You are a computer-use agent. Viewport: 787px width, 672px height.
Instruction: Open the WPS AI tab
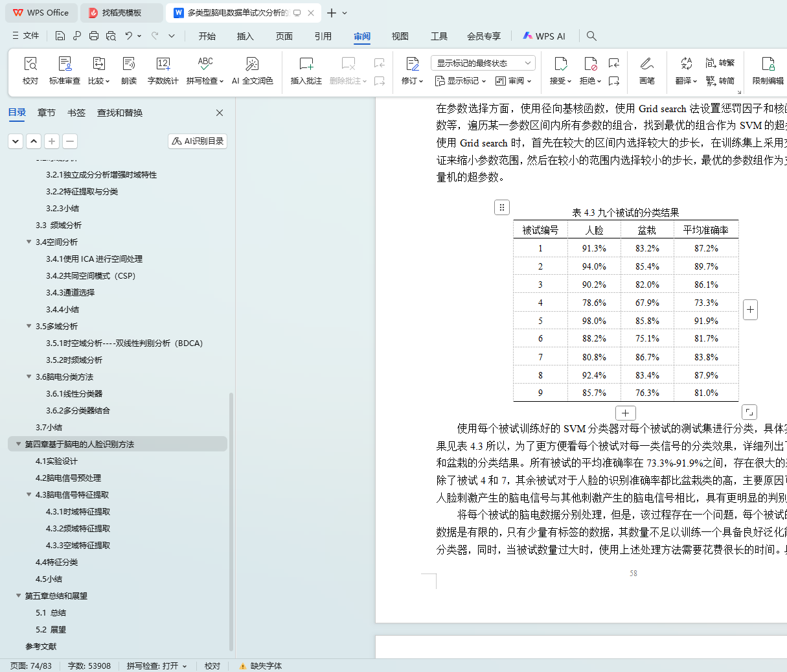click(544, 36)
